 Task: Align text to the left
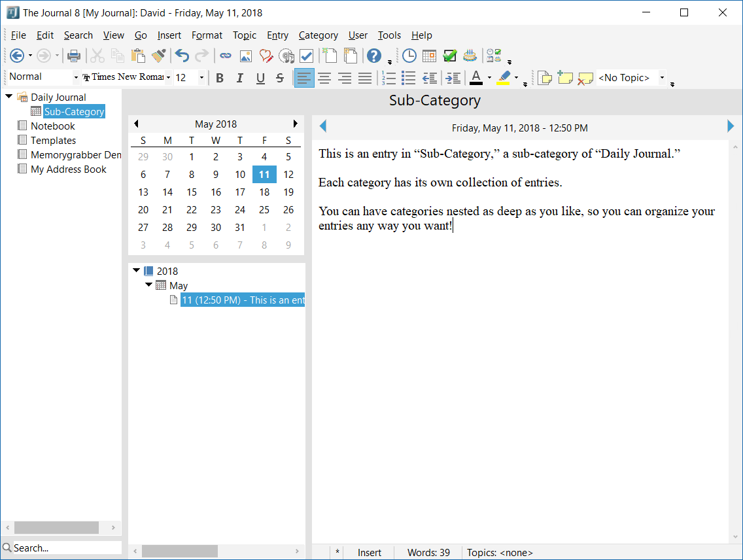click(304, 78)
